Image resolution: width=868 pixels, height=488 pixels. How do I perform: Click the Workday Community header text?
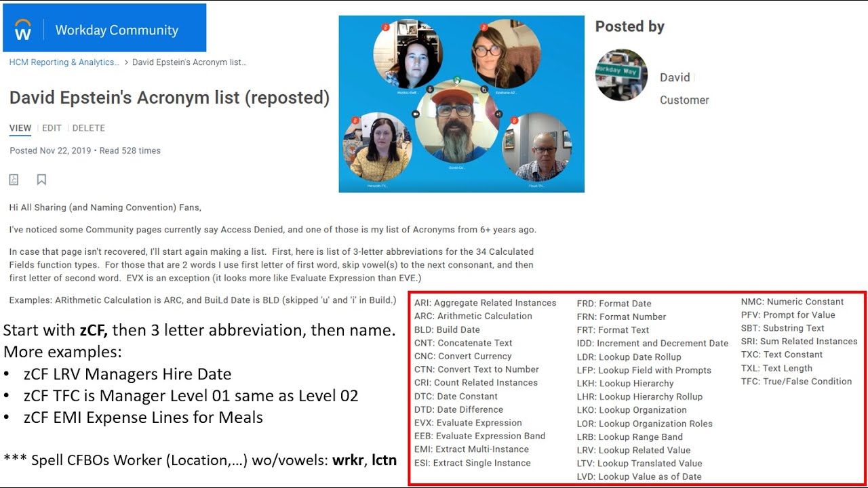[117, 30]
